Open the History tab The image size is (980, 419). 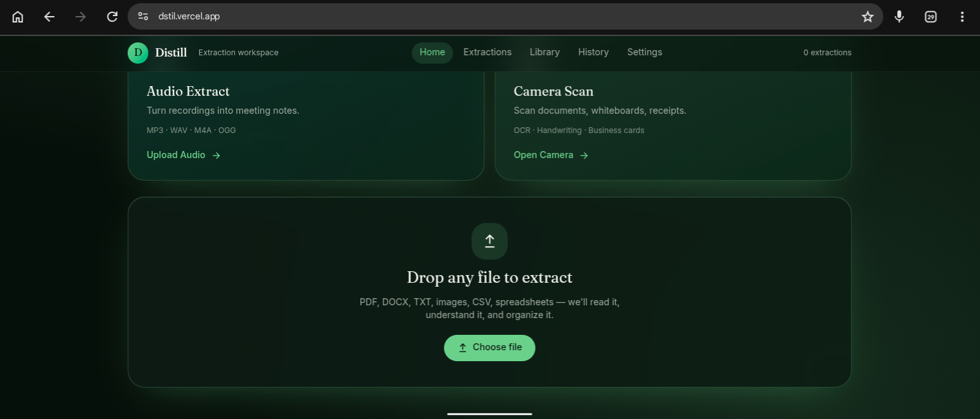click(x=593, y=53)
